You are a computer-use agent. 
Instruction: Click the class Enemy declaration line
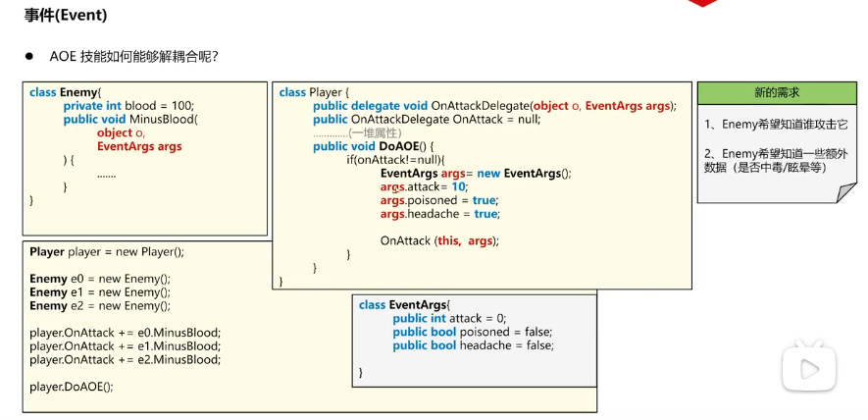click(65, 92)
